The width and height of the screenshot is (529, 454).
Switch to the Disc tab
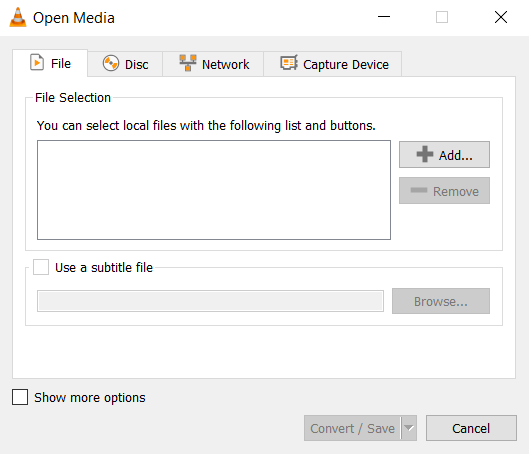[126, 64]
